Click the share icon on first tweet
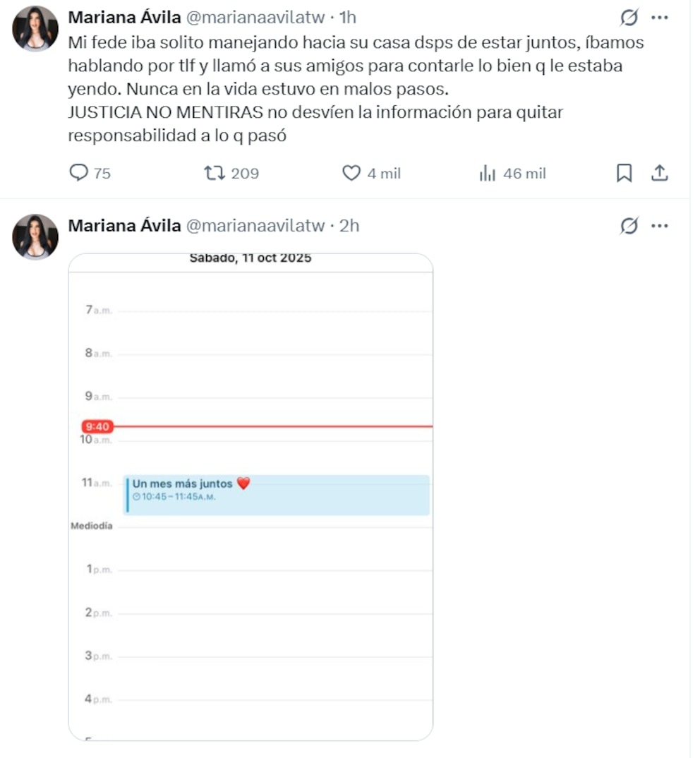Screen dimensions: 700x758 click(659, 173)
